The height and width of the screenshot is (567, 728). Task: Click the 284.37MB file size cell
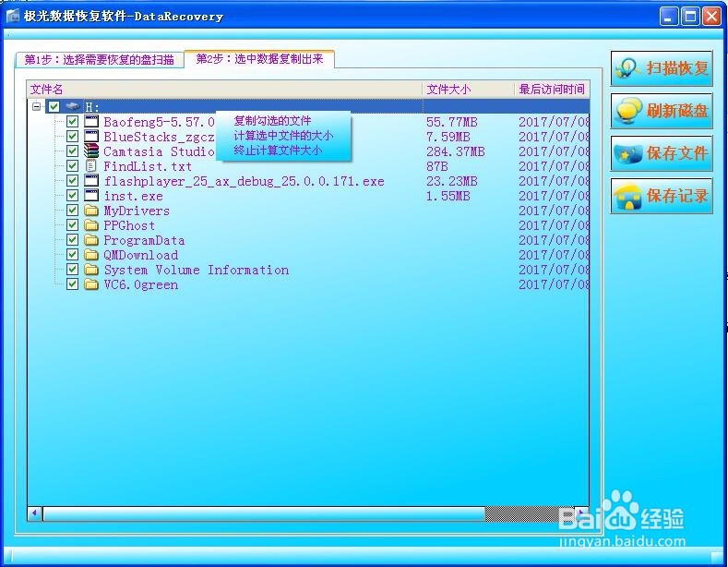point(456,151)
